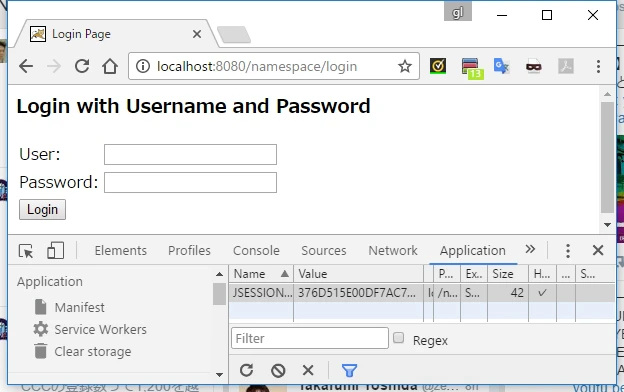Select the Login Page browser tab

pyautogui.click(x=115, y=34)
